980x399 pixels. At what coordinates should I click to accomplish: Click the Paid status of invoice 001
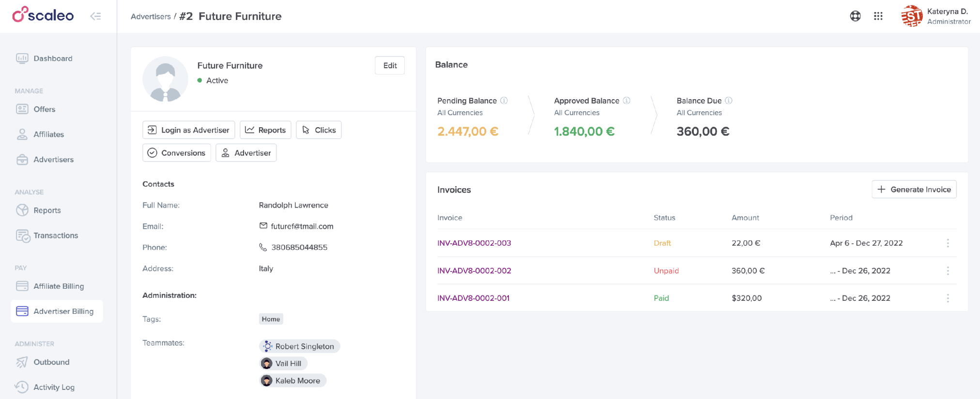click(661, 298)
